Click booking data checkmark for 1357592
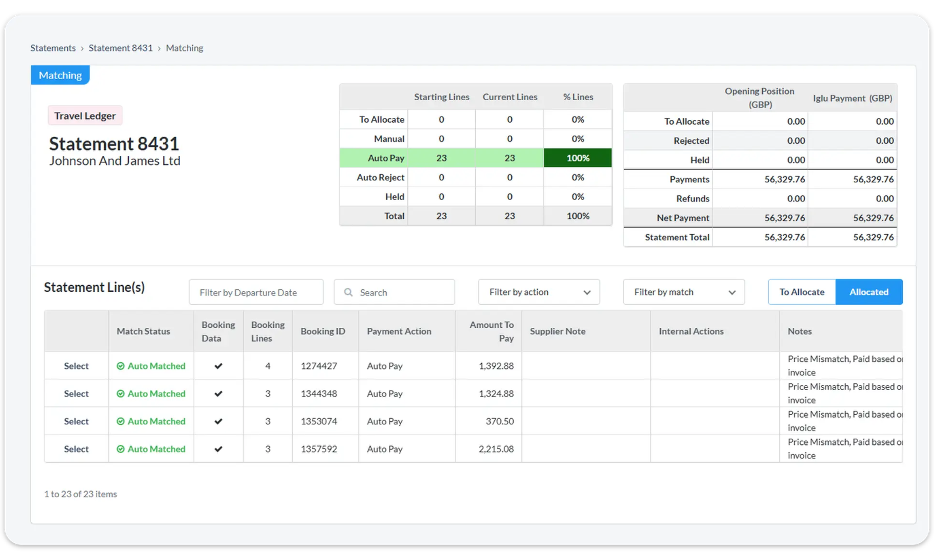The width and height of the screenshot is (934, 560). click(218, 449)
